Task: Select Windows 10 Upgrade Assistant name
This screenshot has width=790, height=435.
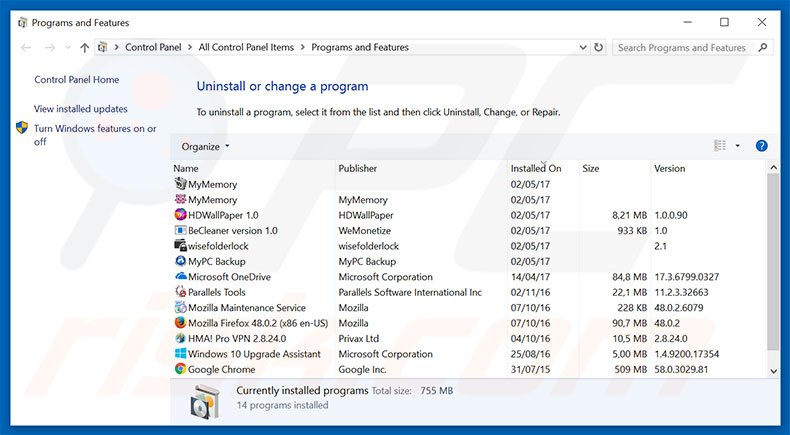Action: 254,354
